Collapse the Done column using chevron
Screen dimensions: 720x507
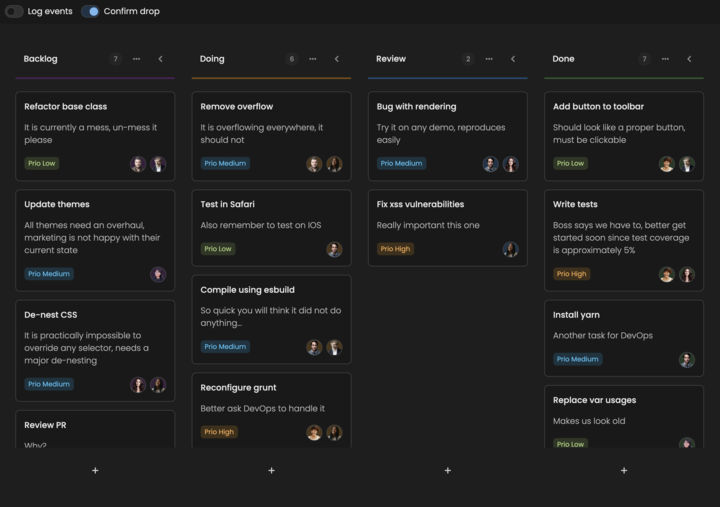pos(689,59)
